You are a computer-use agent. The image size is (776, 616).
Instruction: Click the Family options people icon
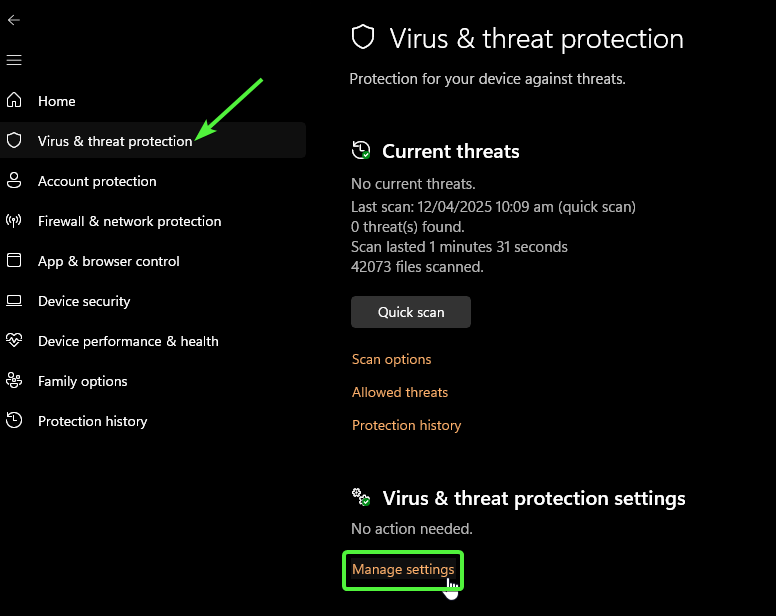click(14, 381)
